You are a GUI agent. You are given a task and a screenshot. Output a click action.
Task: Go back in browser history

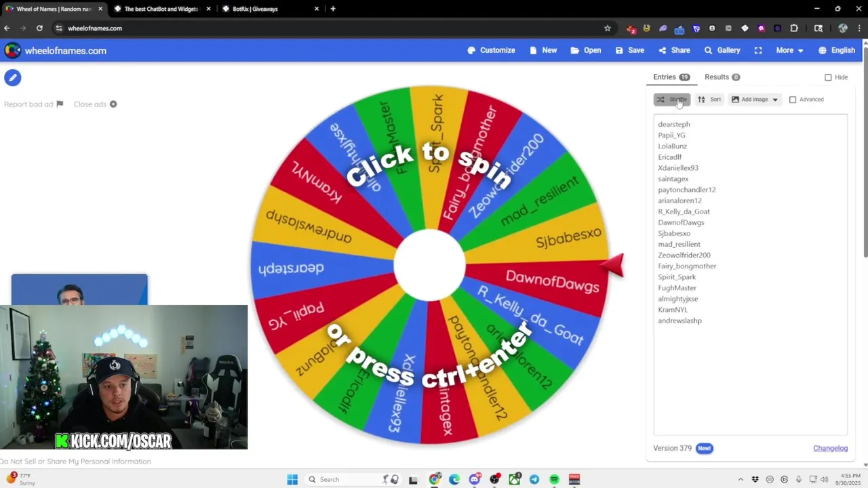click(7, 28)
